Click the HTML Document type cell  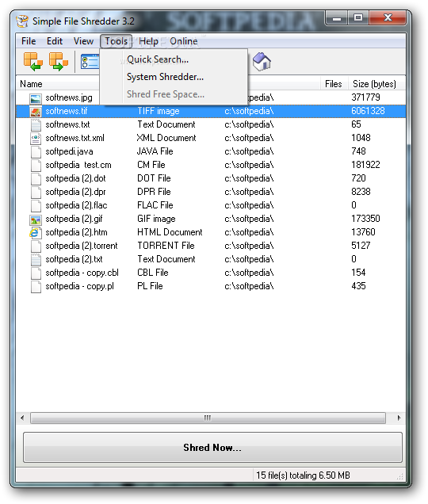click(x=170, y=233)
